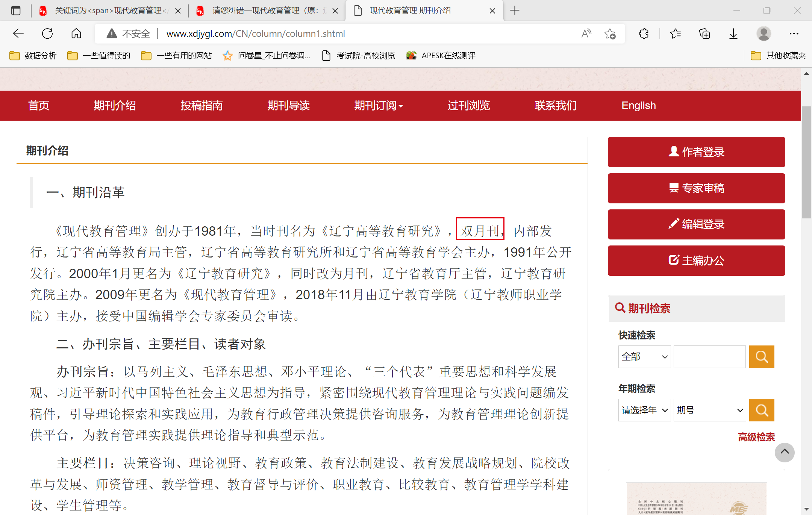Expand the 期号 issue dropdown
812x515 pixels.
pyautogui.click(x=709, y=410)
